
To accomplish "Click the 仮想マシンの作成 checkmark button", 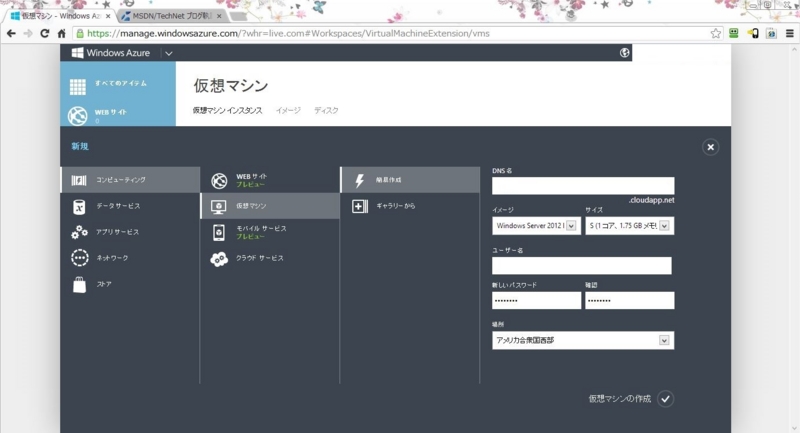I will (665, 399).
